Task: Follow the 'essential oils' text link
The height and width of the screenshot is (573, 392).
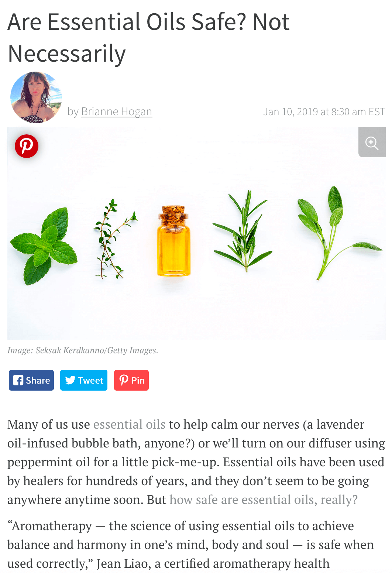Action: click(129, 425)
